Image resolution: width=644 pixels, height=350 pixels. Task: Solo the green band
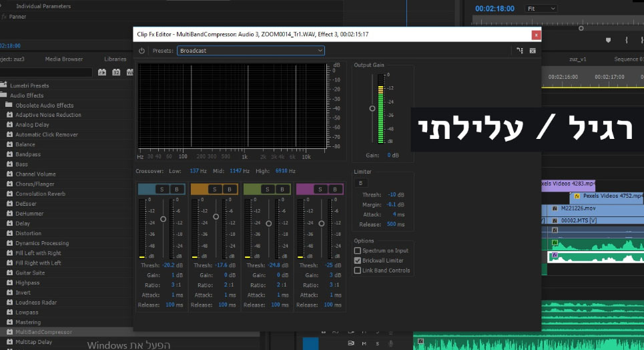[268, 190]
